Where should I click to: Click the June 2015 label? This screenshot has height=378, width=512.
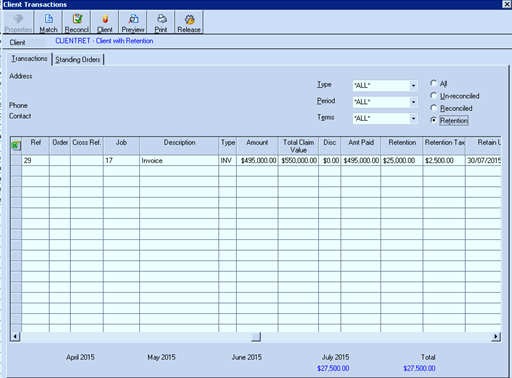247,357
